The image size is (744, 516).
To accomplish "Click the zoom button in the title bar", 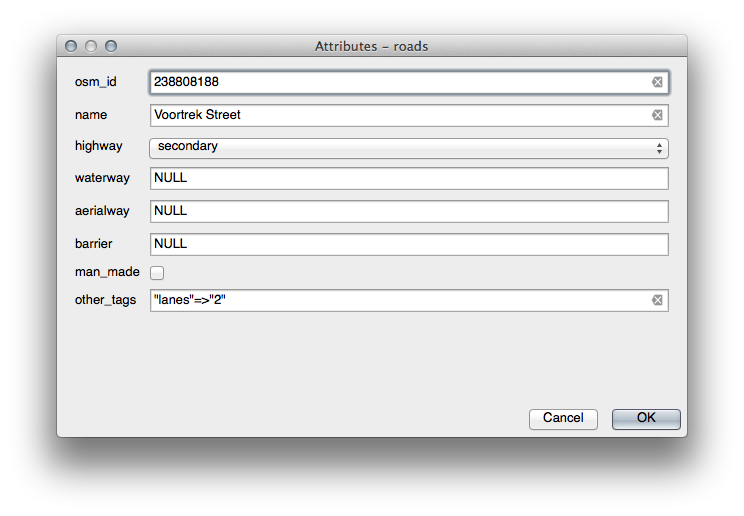I will (111, 46).
